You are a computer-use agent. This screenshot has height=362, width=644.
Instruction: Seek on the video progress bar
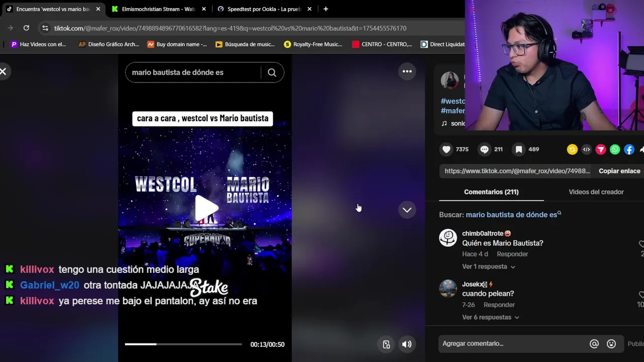(x=183, y=344)
